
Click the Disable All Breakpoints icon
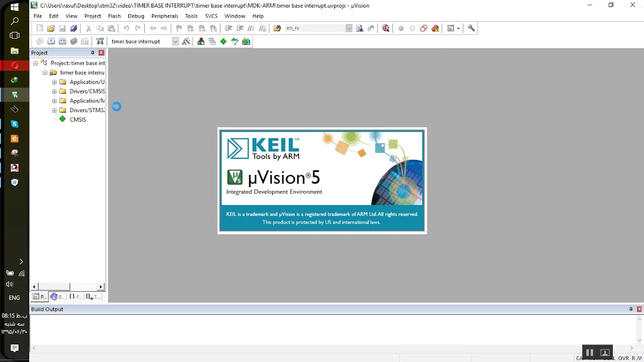[x=424, y=29]
